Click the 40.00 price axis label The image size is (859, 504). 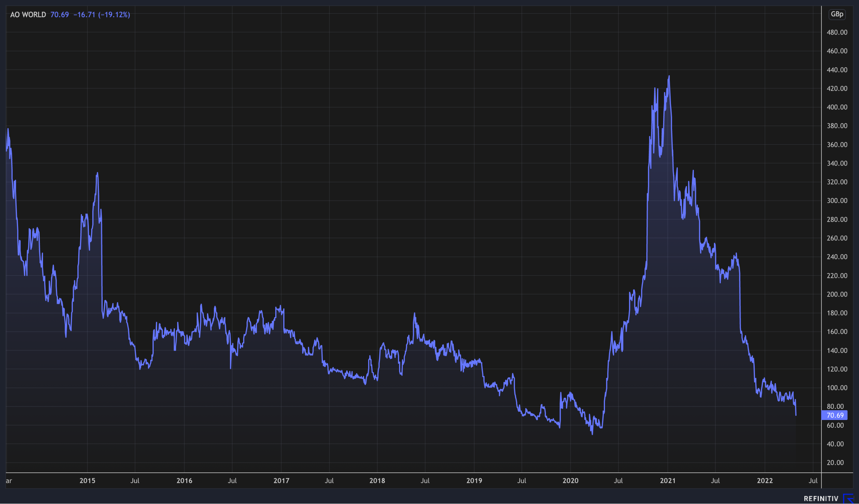[x=835, y=444]
